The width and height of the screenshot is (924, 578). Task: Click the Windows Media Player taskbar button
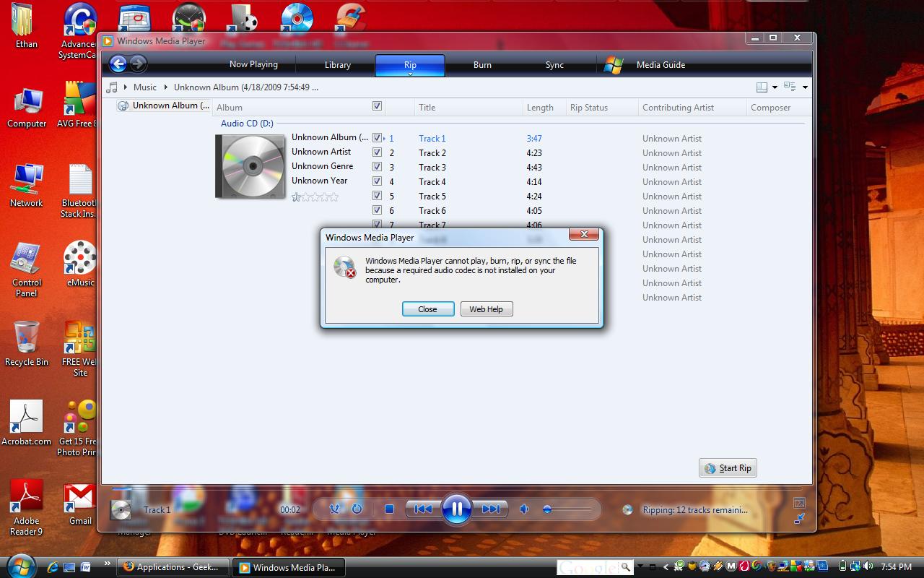coord(288,567)
